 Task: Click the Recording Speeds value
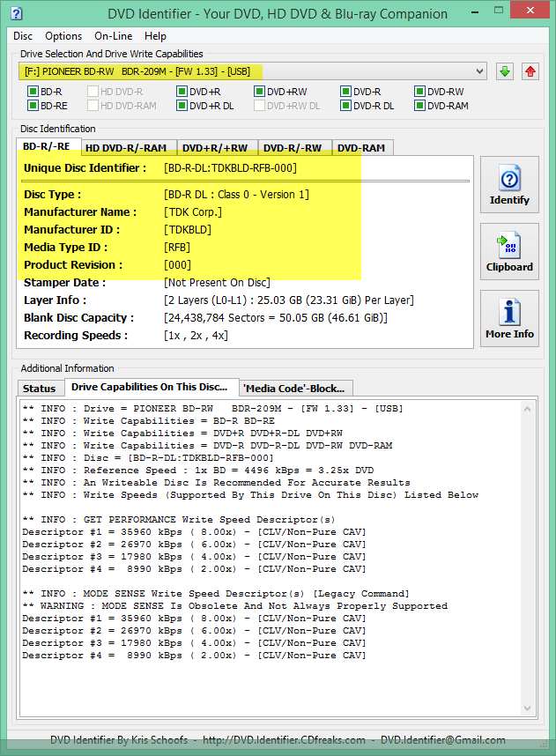(196, 335)
